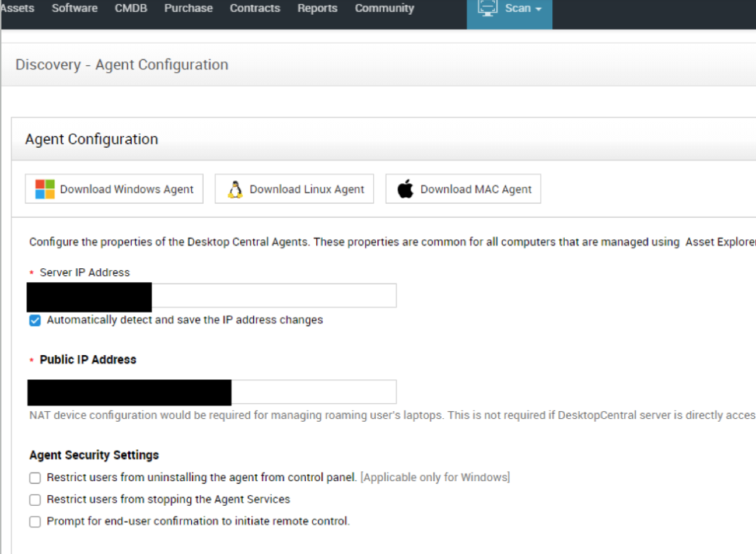Navigate to the Reports tab

coord(317,8)
